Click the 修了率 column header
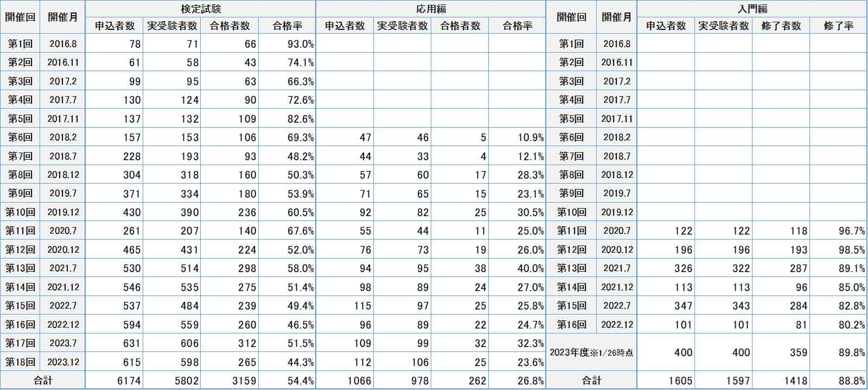 [x=838, y=26]
